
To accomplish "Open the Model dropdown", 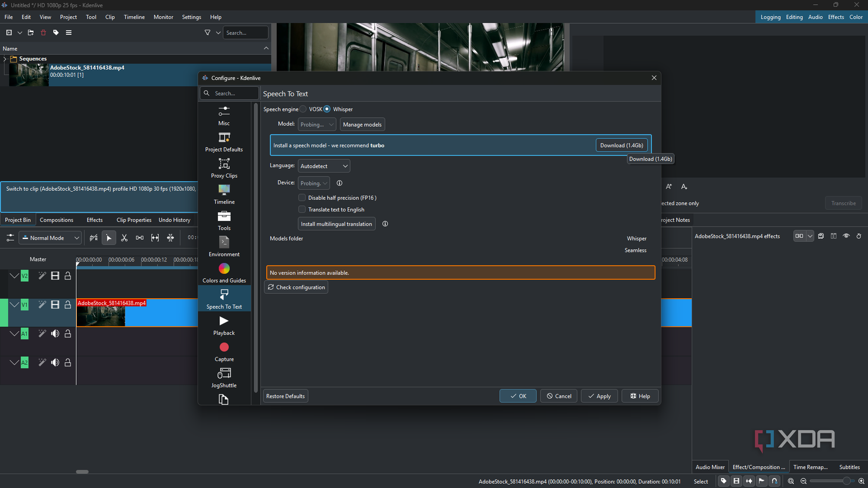I will (317, 125).
